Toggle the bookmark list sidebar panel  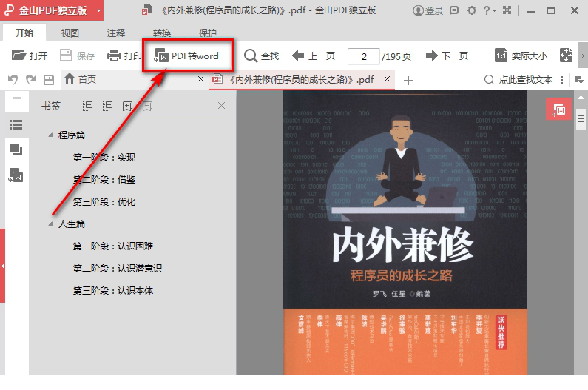16,124
